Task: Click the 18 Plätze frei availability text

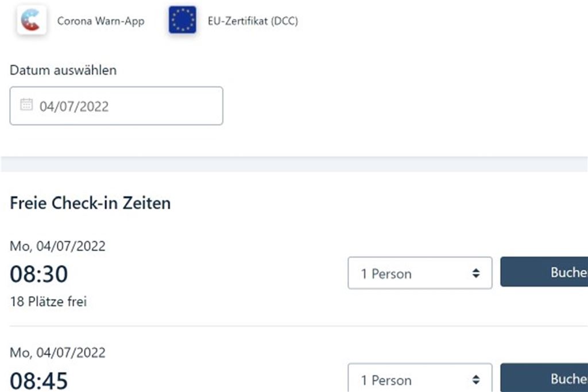Action: (x=48, y=302)
